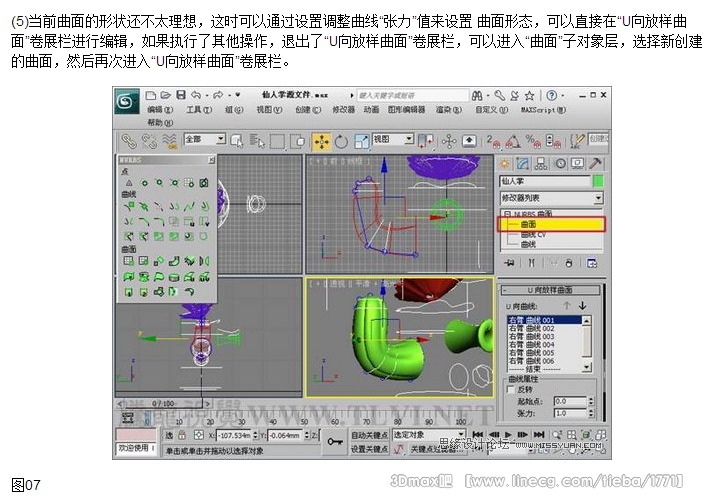
Task: Open the Create panel sun tab
Action: coord(505,164)
